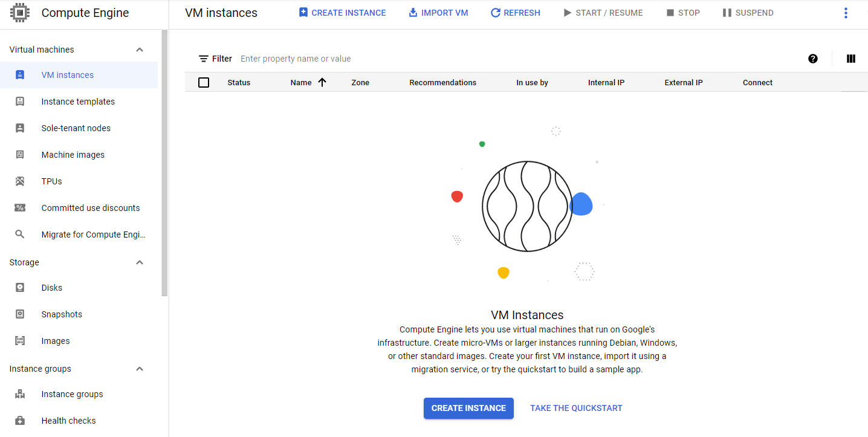Click the sidebar vertical scrollbar
Image resolution: width=868 pixels, height=437 pixels.
pyautogui.click(x=165, y=163)
